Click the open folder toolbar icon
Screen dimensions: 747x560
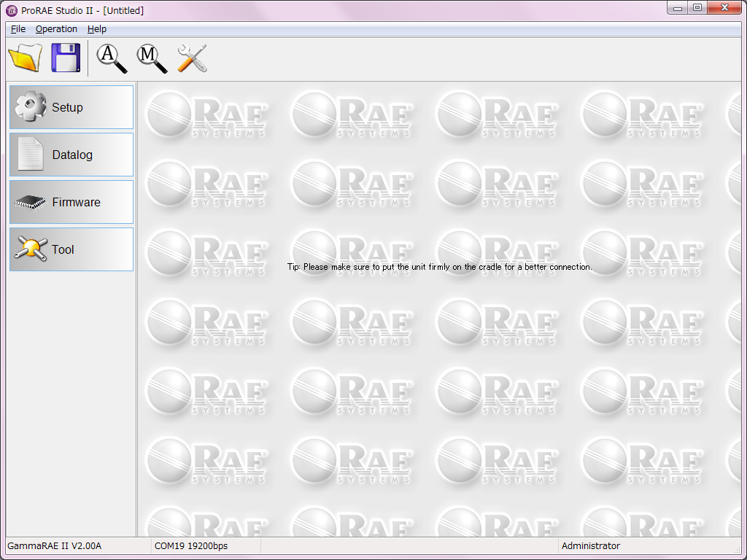26,58
